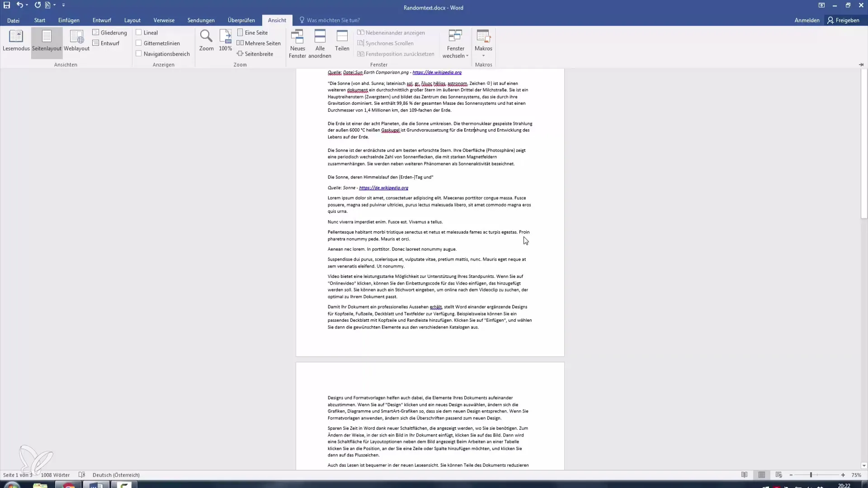Click the 'Deutsch (Österreich)' language indicator
Screen dimensions: 868x488
tap(116, 475)
